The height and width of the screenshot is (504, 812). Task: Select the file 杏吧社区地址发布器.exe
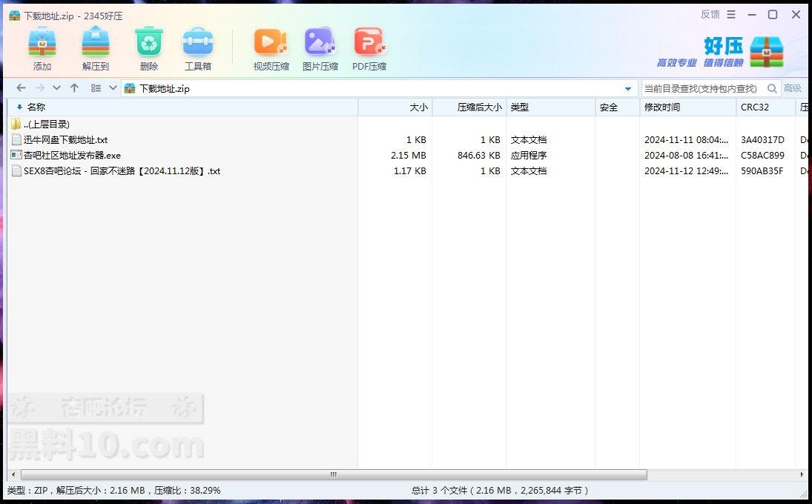pos(72,155)
